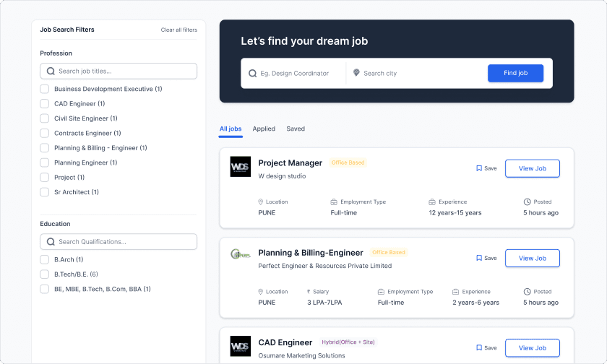View Job for Project Manager
Image resolution: width=607 pixels, height=364 pixels.
tap(533, 168)
